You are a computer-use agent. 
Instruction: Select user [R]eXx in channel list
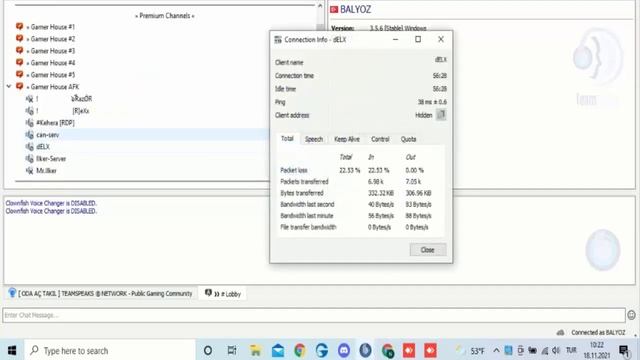pyautogui.click(x=81, y=111)
